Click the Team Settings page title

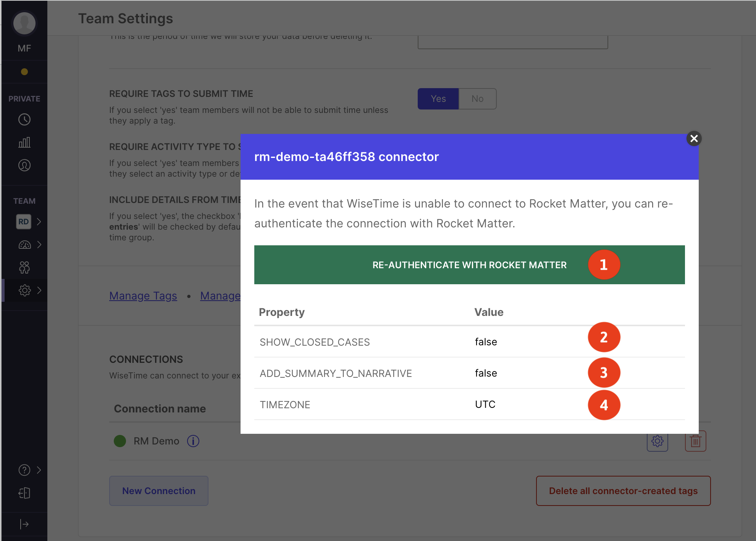[126, 18]
